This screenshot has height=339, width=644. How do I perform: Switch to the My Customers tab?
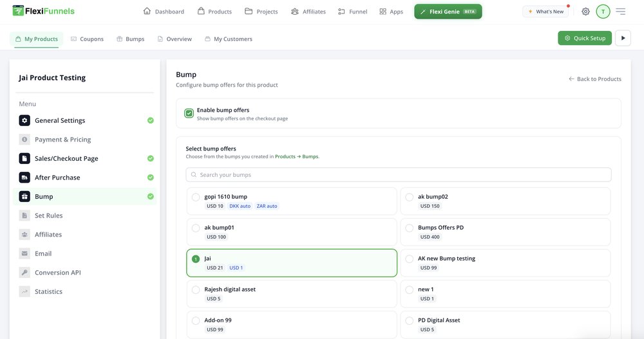point(229,39)
